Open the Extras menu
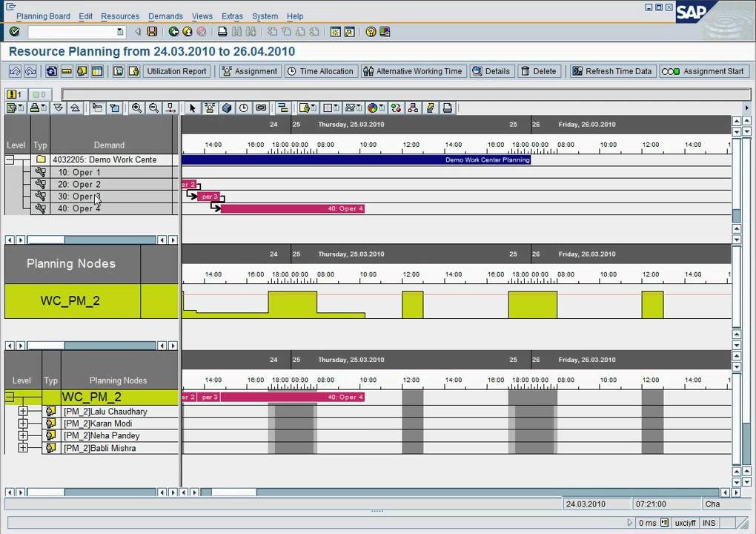The width and height of the screenshot is (756, 534). coord(233,16)
